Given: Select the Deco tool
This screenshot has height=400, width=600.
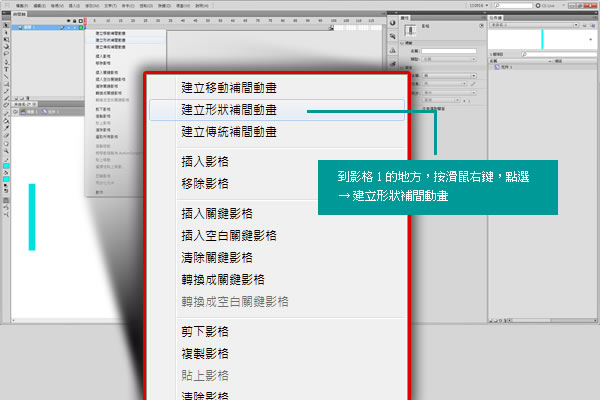Looking at the screenshot, I should point(6,105).
